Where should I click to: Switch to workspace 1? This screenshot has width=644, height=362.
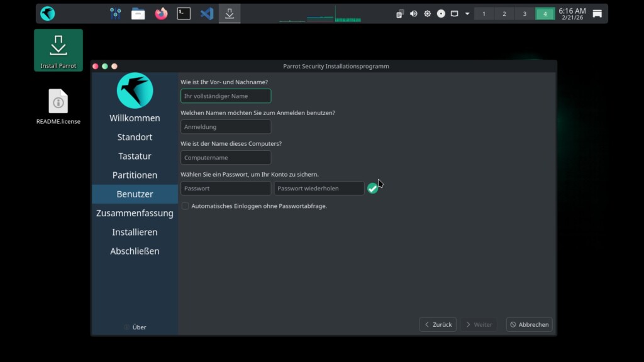[484, 14]
